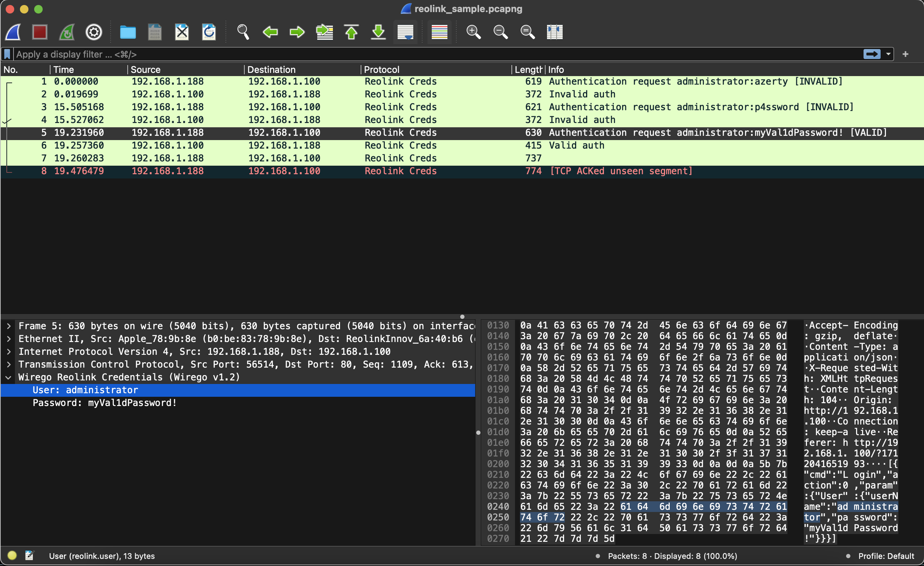Viewport: 924px width, 566px height.
Task: Click the Packets: 8 Displayed status text
Action: (673, 556)
